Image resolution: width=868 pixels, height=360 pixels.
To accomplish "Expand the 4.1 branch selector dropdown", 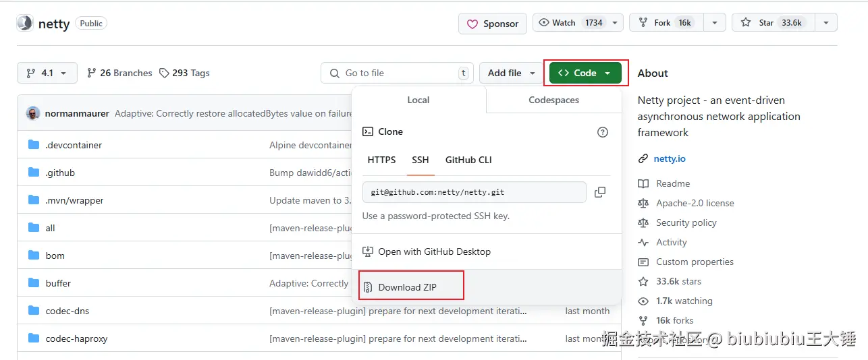I will (47, 73).
